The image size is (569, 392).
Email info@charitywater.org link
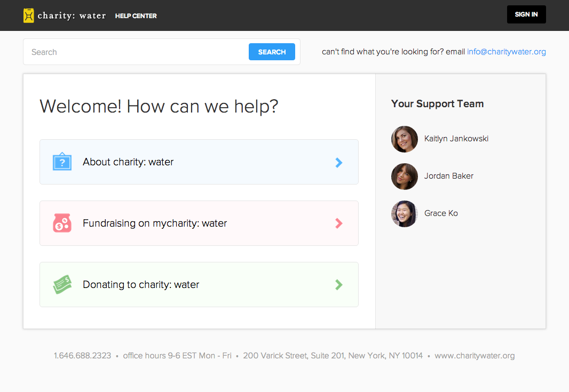pyautogui.click(x=506, y=52)
